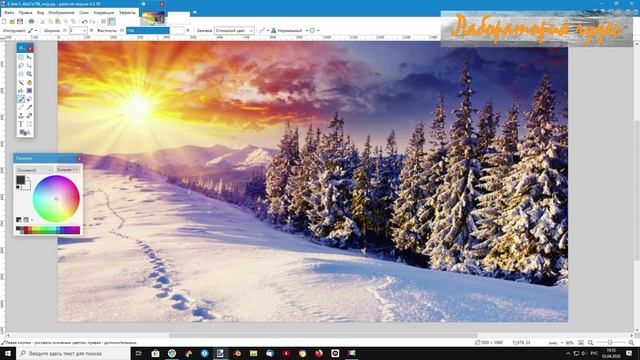Image resolution: width=640 pixels, height=360 pixels.
Task: Click the winter image thumbnail tab
Action: pos(153,18)
